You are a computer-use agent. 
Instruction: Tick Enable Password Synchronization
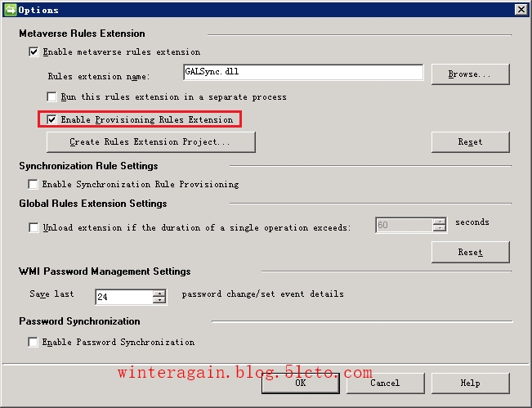[x=33, y=342]
